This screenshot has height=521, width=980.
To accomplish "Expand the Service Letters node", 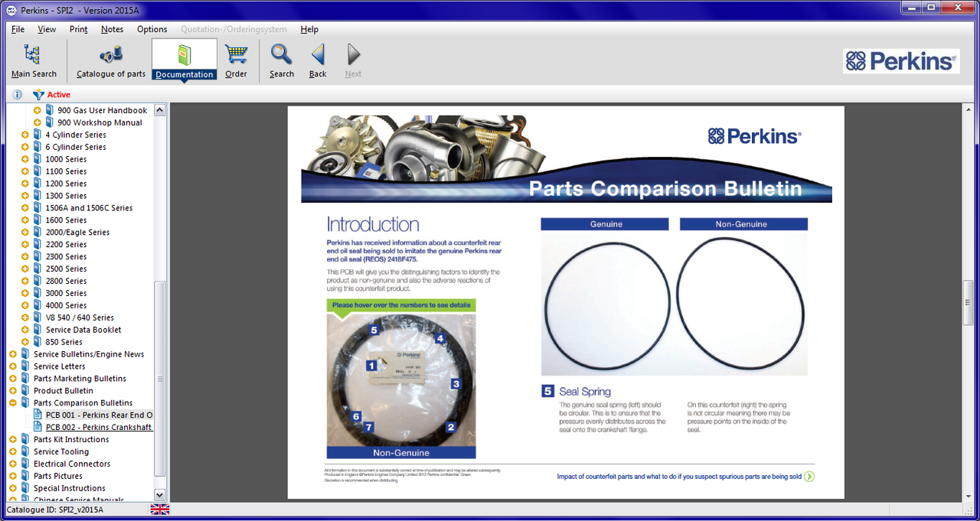I will click(13, 366).
